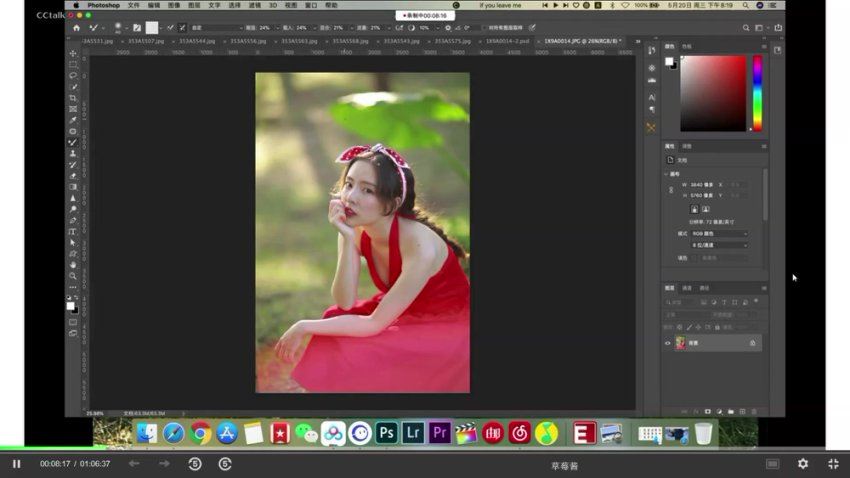The height and width of the screenshot is (478, 850).
Task: Select the Lasso tool
Action: pyautogui.click(x=73, y=75)
